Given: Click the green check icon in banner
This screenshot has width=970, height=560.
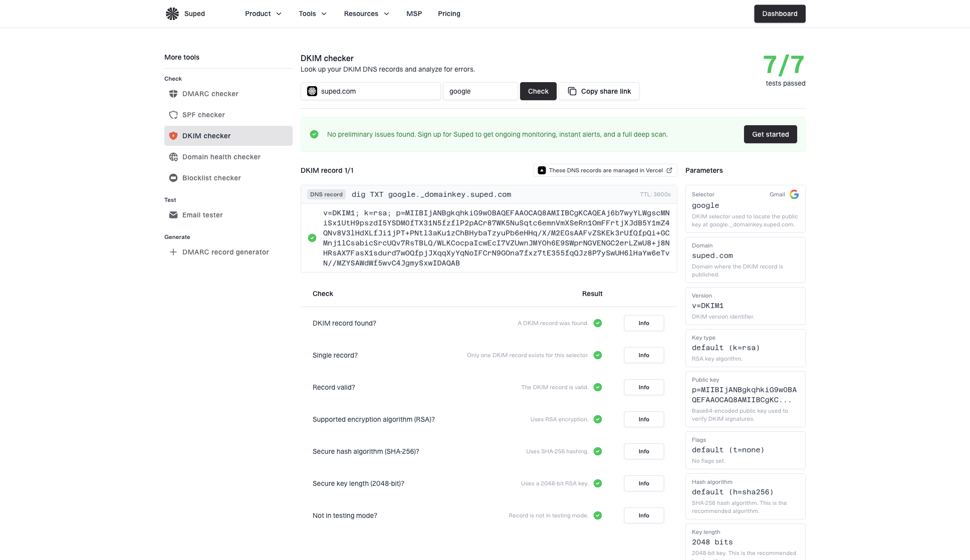Looking at the screenshot, I should pyautogui.click(x=314, y=134).
